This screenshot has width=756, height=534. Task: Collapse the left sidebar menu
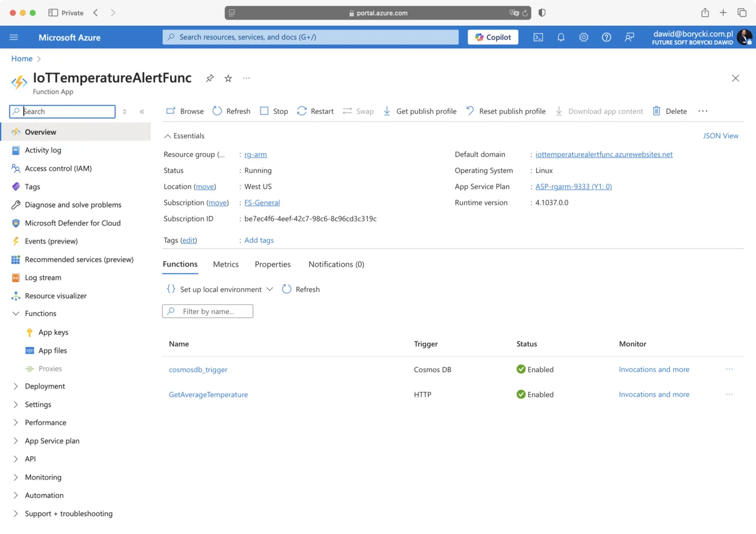(x=142, y=112)
